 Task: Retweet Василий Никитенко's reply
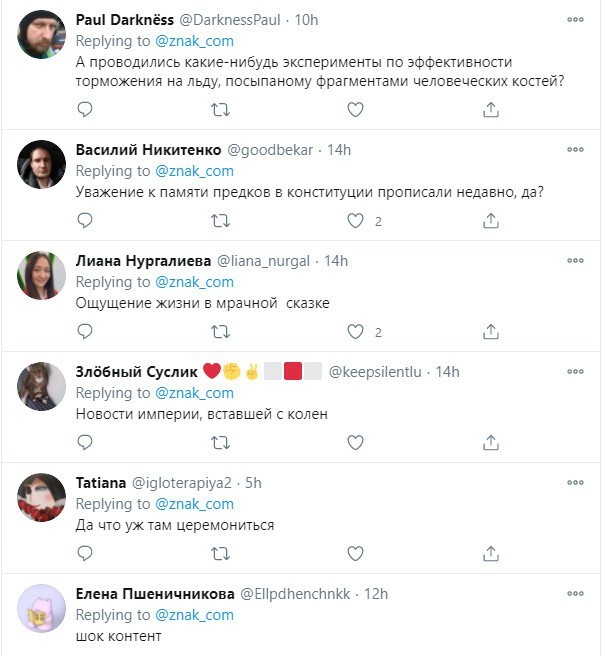(220, 221)
